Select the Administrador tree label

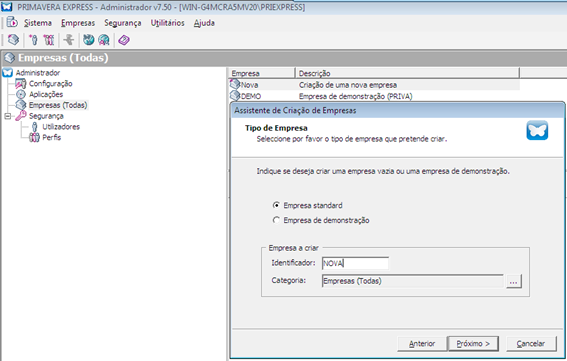point(38,73)
